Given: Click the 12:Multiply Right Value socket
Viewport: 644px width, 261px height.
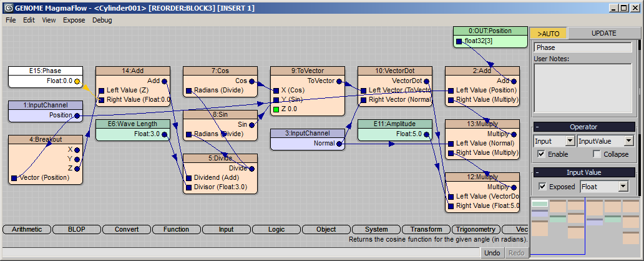Looking at the screenshot, I should 451,206.
